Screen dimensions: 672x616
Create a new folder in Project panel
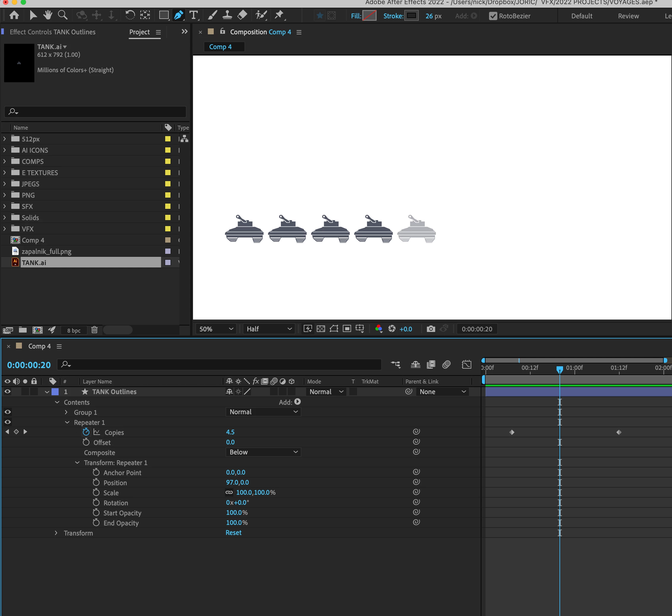click(23, 330)
